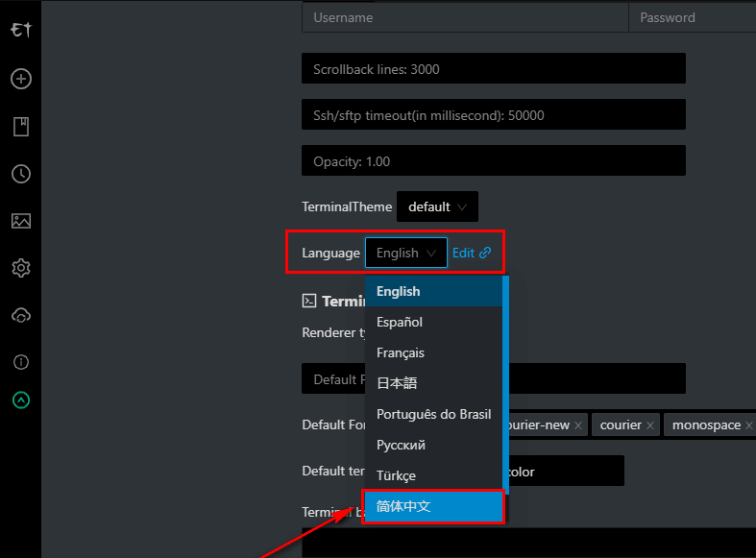Show connection history via the clock icon
This screenshot has width=756, height=558.
coord(20,174)
